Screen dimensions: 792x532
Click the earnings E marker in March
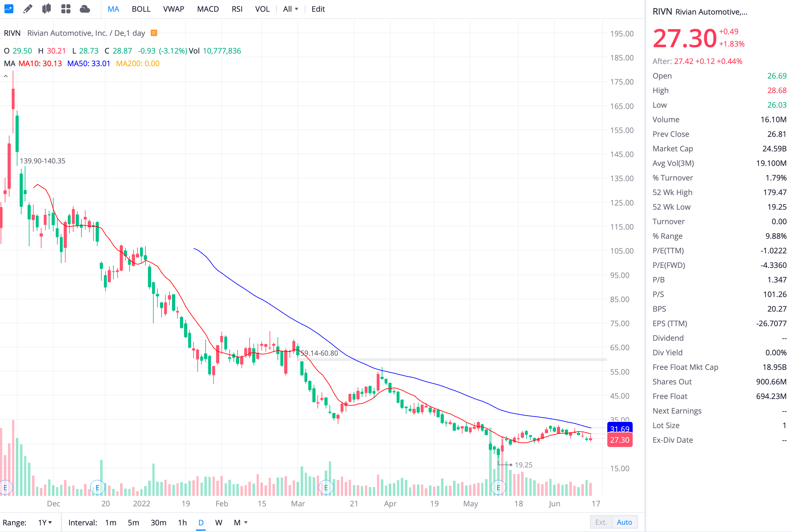pyautogui.click(x=326, y=488)
